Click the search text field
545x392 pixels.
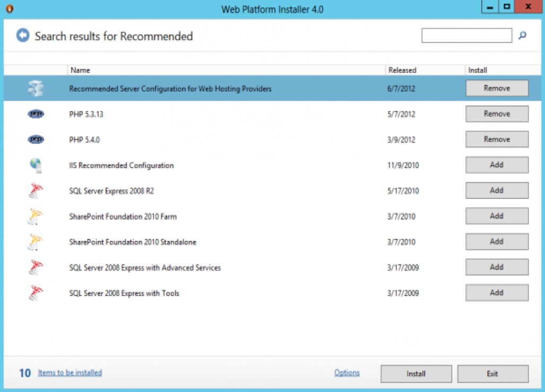[x=466, y=36]
